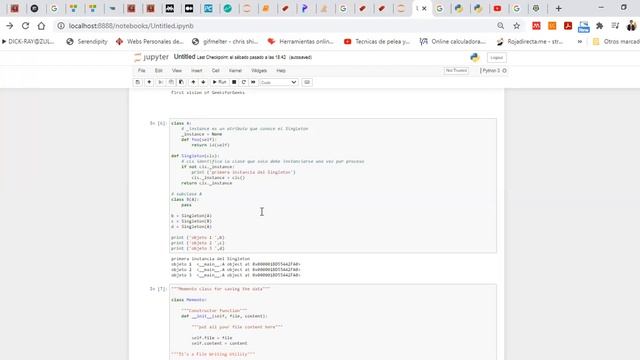Open the DICK-RAY@ZUL... bookmark
The image size is (640, 360).
[28, 42]
